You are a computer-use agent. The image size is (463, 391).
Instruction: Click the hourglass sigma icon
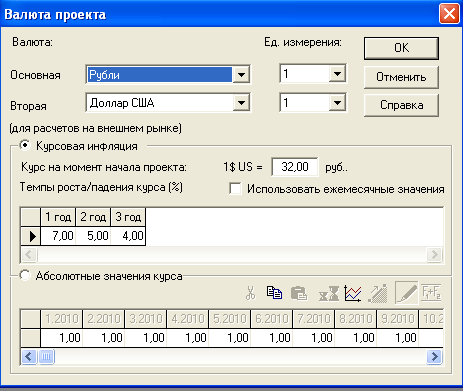pos(329,294)
